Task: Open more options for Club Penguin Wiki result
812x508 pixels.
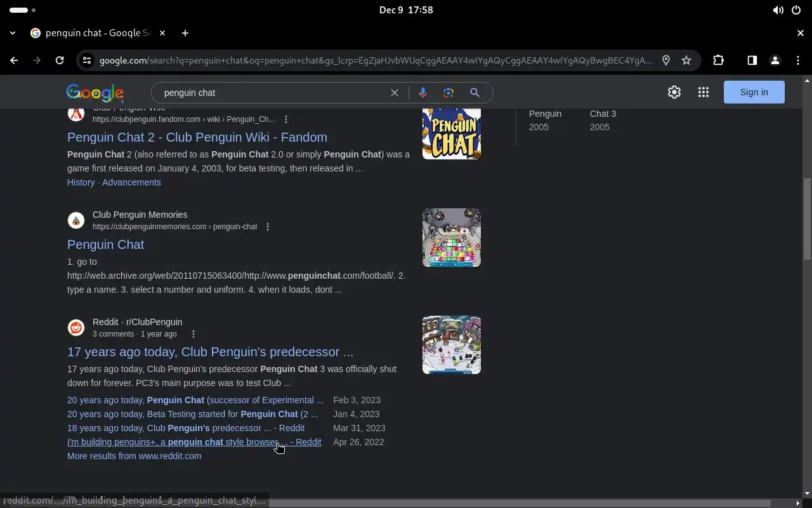Action: click(x=286, y=119)
